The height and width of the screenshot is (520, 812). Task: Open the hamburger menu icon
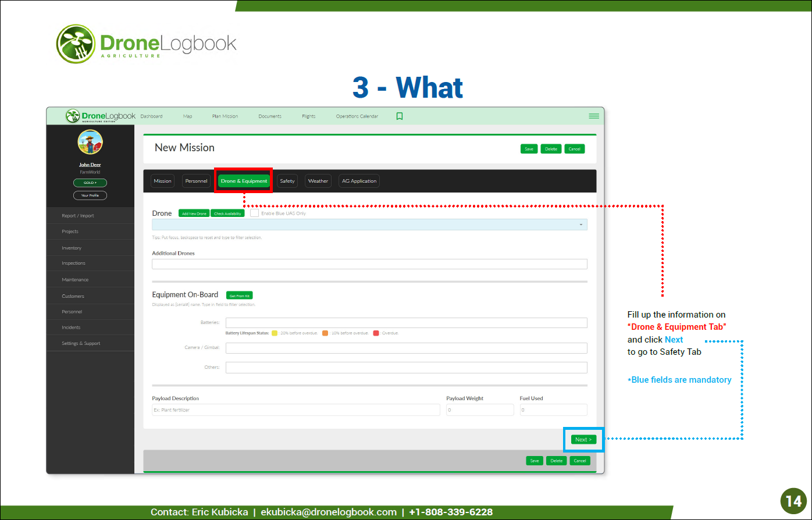pyautogui.click(x=594, y=116)
